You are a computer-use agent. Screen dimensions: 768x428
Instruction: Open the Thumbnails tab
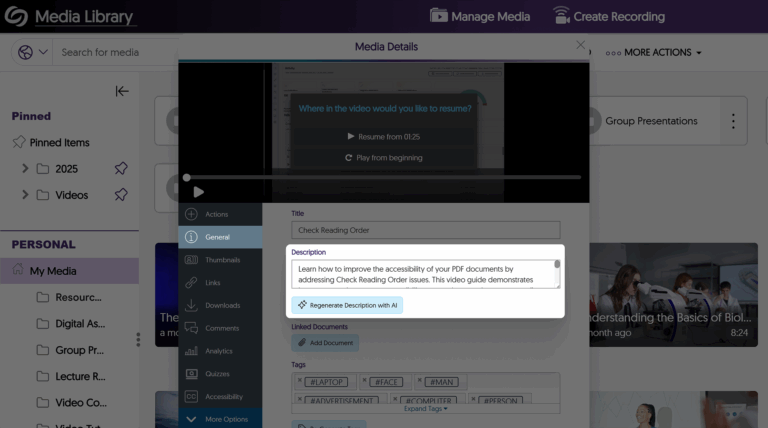pos(220,260)
